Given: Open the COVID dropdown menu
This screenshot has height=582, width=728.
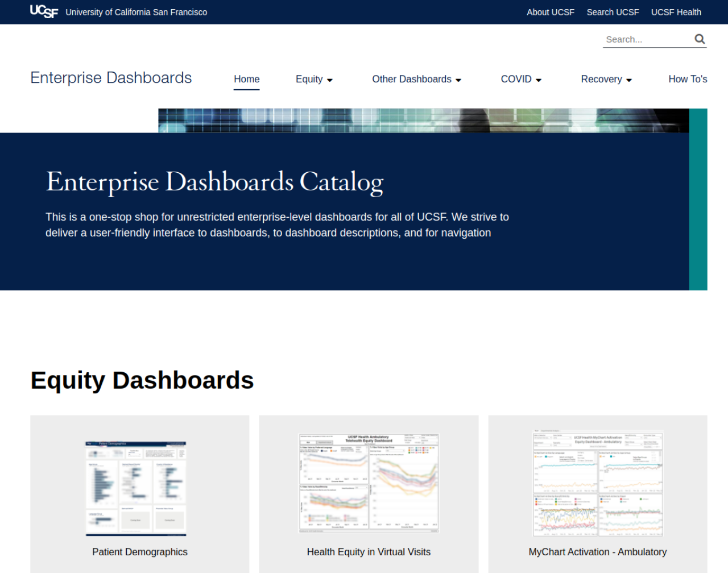Looking at the screenshot, I should pyautogui.click(x=521, y=79).
